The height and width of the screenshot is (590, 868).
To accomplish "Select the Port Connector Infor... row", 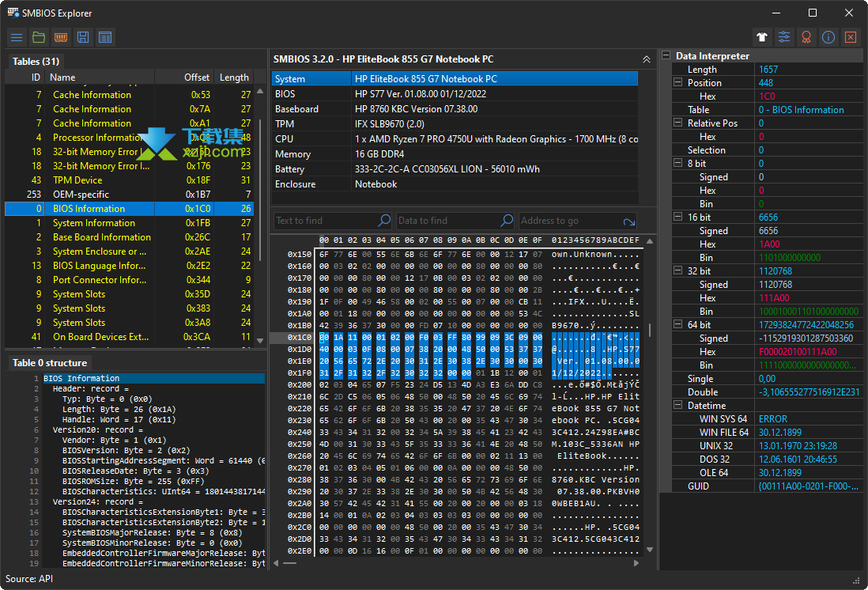I will click(130, 280).
